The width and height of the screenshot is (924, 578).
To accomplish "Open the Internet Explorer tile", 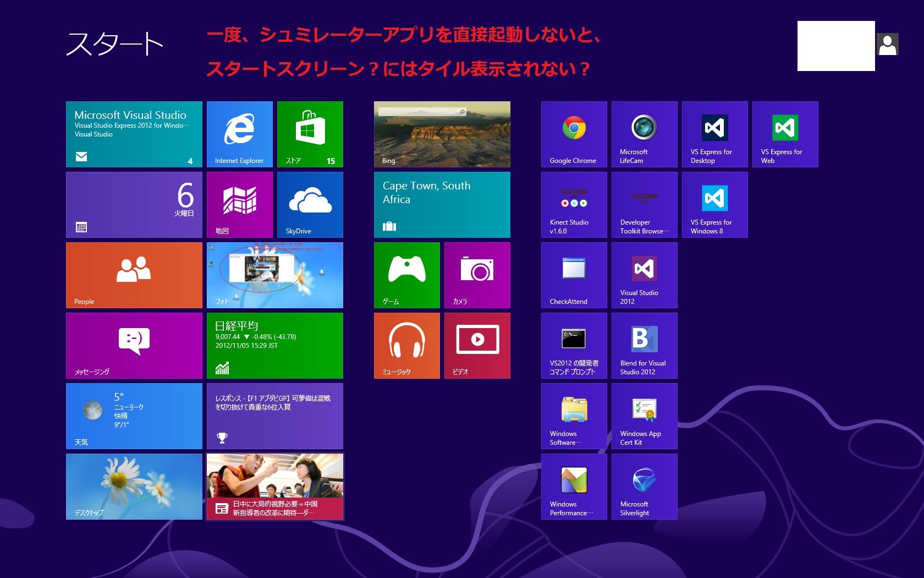I will [240, 134].
